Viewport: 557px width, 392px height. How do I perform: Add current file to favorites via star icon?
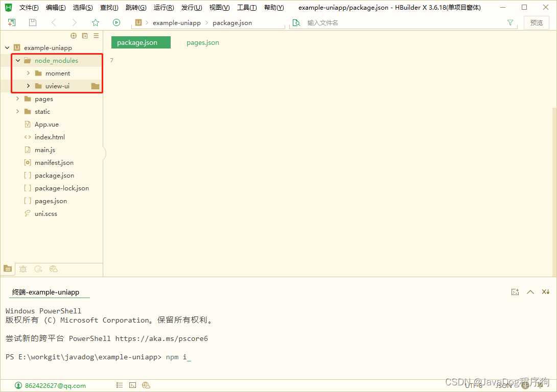(96, 22)
